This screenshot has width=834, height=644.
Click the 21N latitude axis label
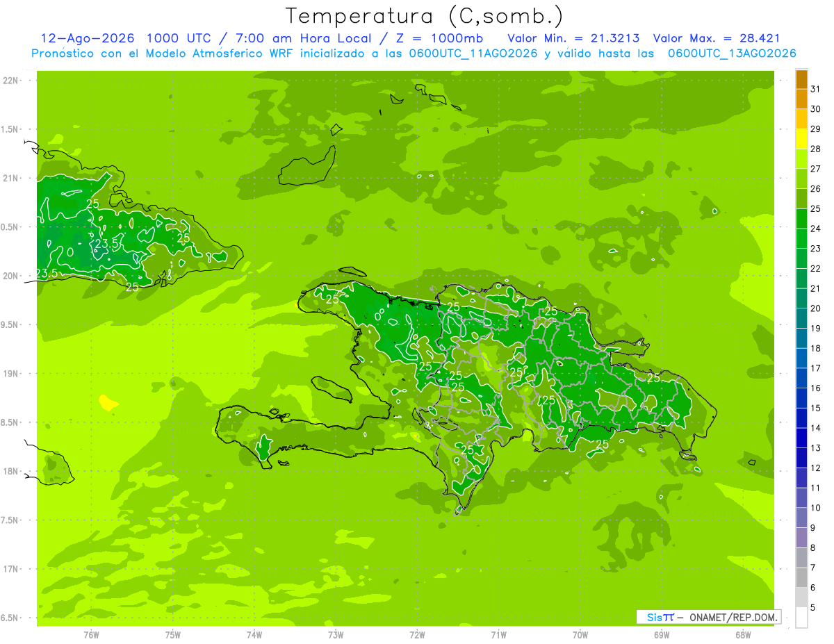pos(11,178)
